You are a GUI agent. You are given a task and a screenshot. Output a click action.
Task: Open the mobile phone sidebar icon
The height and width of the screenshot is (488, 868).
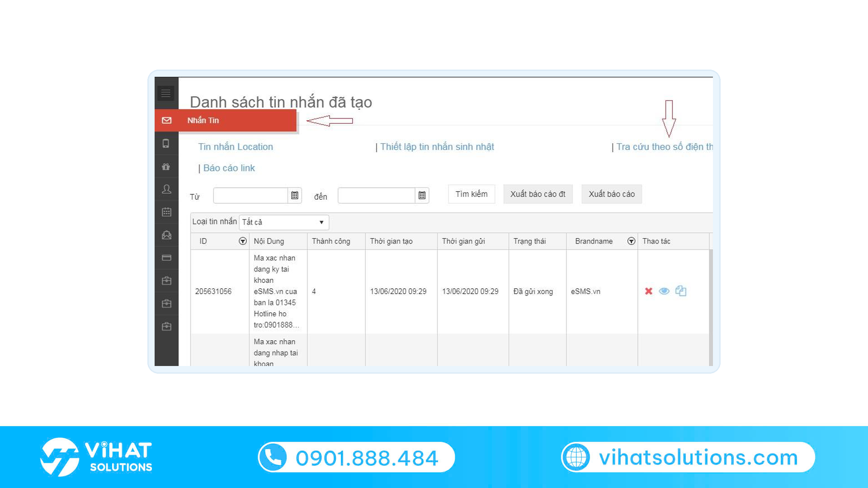click(x=166, y=143)
